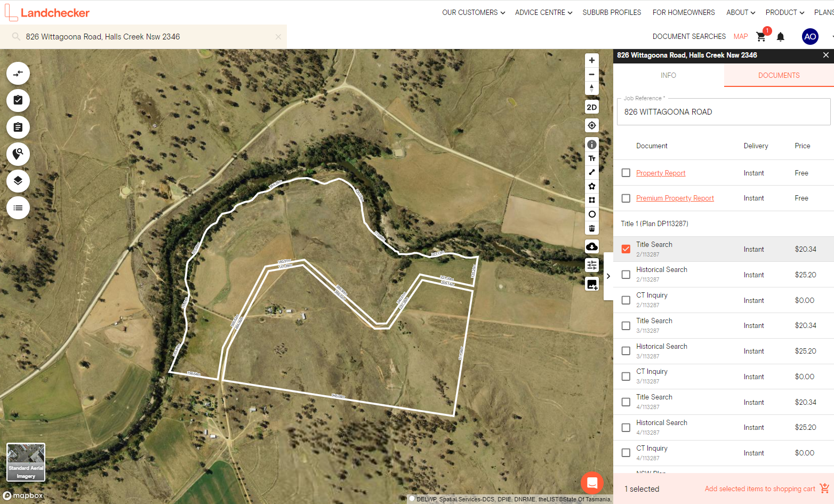Image resolution: width=834 pixels, height=504 pixels.
Task: Open the map layers button
Action: tap(18, 181)
